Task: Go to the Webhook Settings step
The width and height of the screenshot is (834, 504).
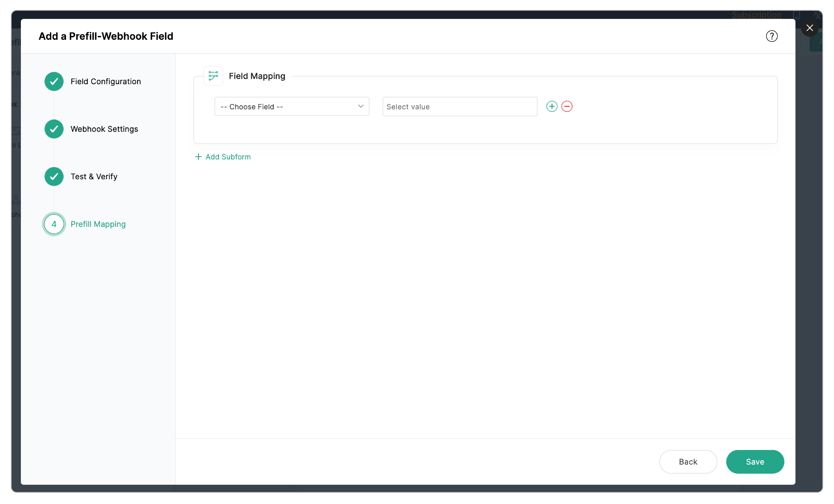Action: click(x=104, y=129)
